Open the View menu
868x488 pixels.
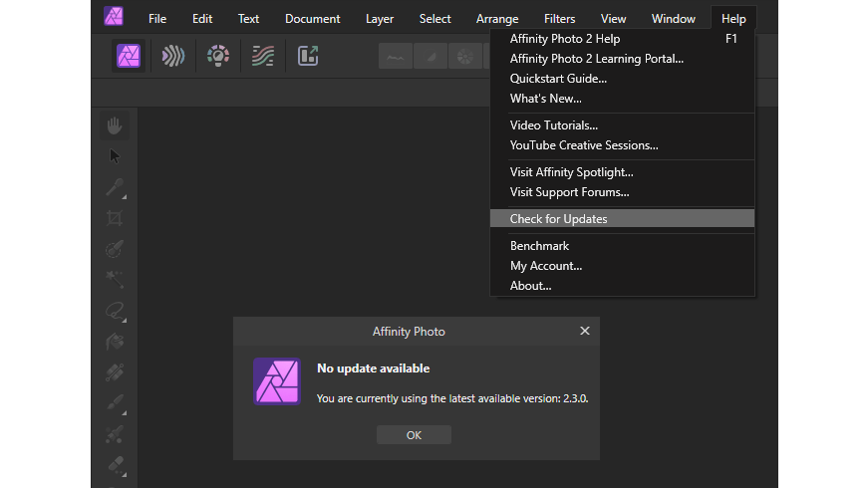(613, 19)
